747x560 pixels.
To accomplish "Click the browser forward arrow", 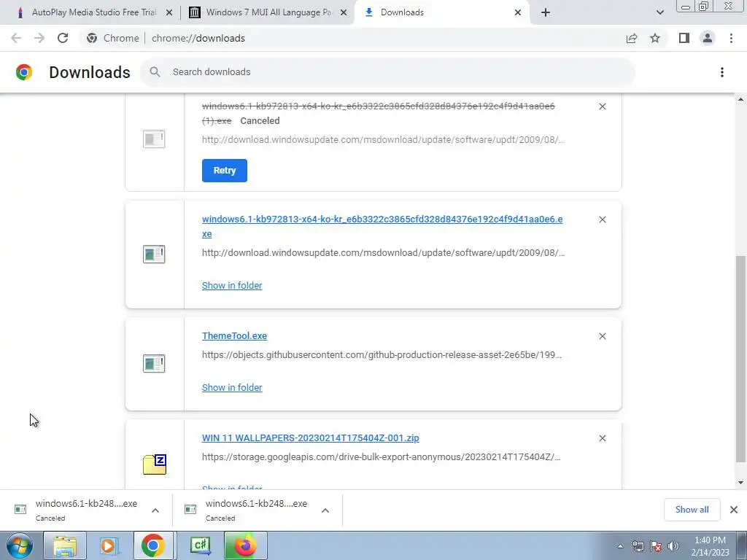I will click(39, 38).
